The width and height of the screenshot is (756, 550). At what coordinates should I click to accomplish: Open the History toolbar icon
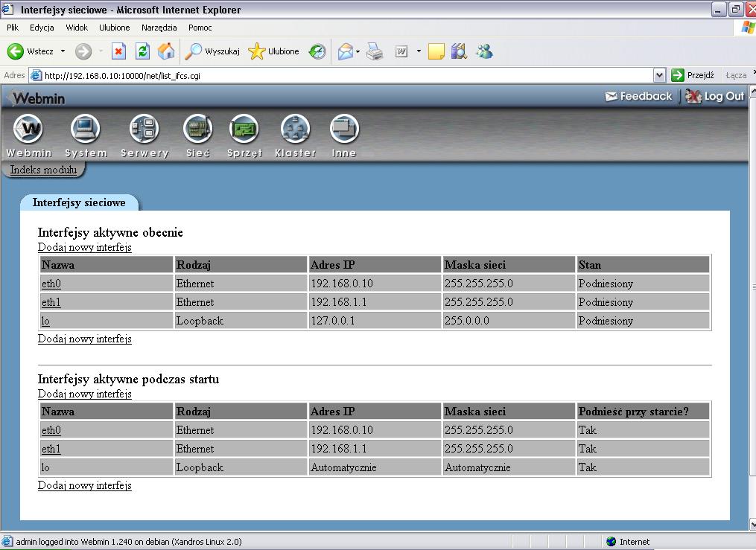point(317,51)
